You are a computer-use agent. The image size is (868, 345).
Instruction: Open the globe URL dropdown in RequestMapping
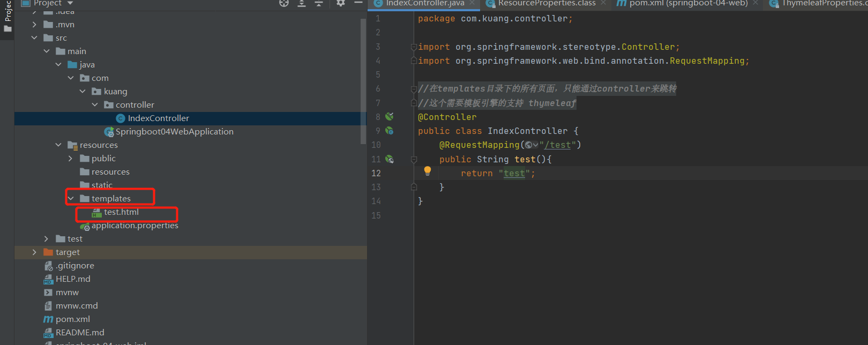point(532,145)
